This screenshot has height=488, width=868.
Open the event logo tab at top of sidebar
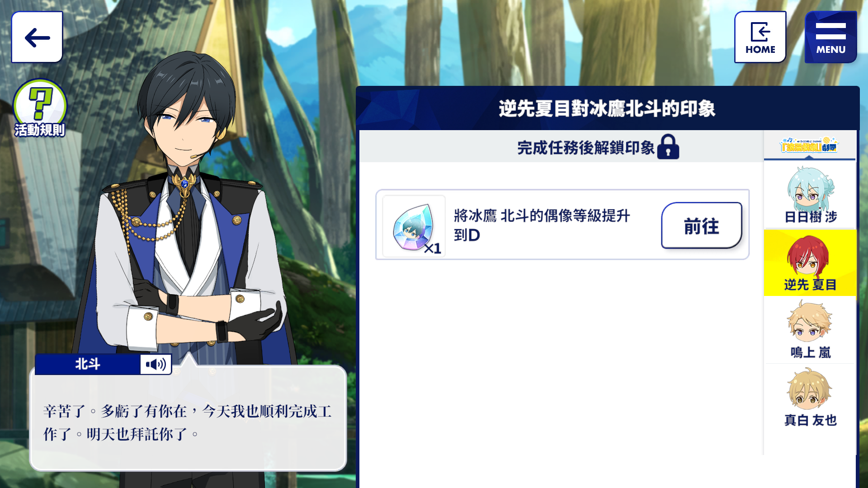[x=809, y=145]
